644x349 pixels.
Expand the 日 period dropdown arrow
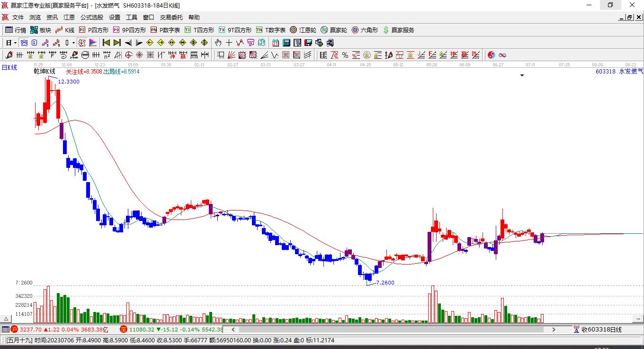pyautogui.click(x=15, y=43)
